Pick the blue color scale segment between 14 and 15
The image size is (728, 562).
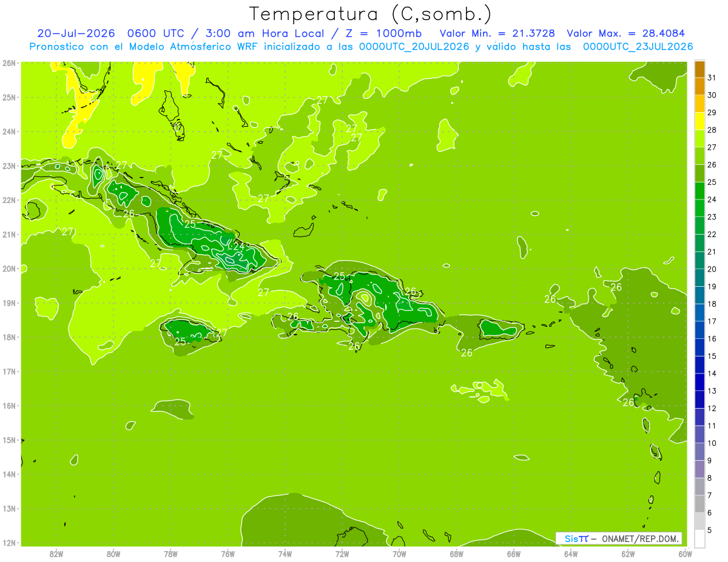point(699,364)
